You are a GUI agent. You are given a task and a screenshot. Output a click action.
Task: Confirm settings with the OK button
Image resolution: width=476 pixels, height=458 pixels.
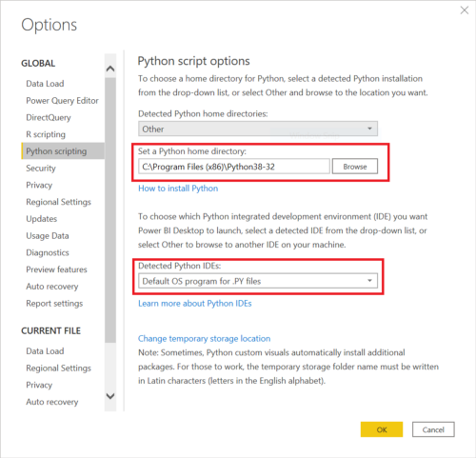382,429
